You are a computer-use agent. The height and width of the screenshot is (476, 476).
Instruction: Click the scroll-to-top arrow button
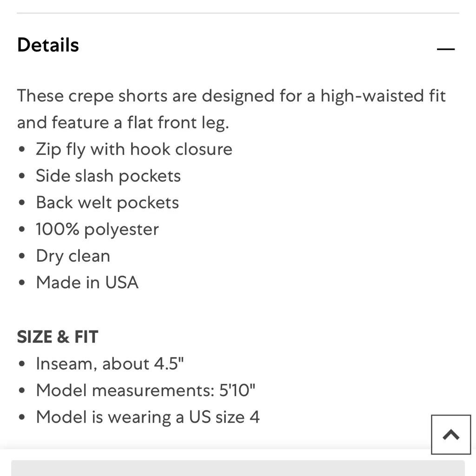point(450,434)
